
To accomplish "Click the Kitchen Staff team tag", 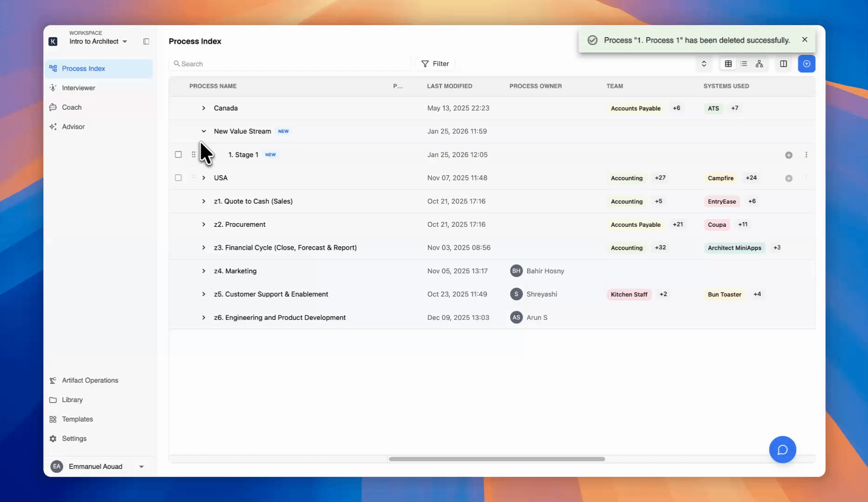I will (629, 295).
